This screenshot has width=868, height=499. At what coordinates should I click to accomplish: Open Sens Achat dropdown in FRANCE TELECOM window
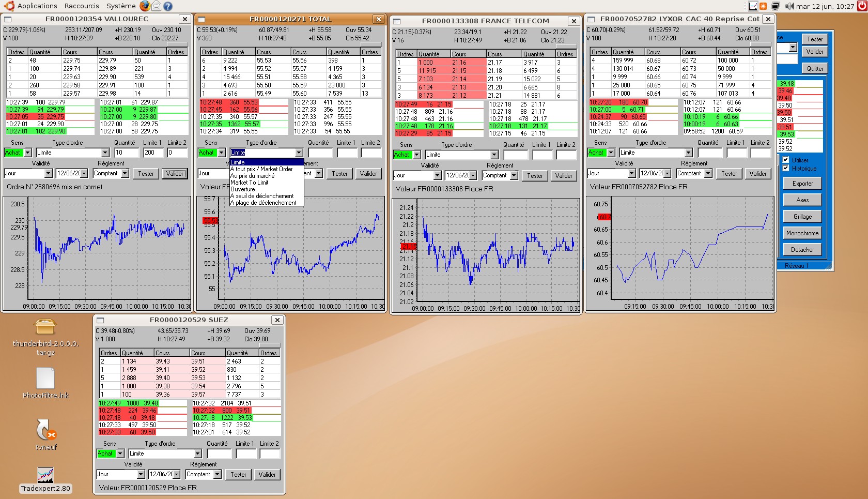tap(417, 155)
